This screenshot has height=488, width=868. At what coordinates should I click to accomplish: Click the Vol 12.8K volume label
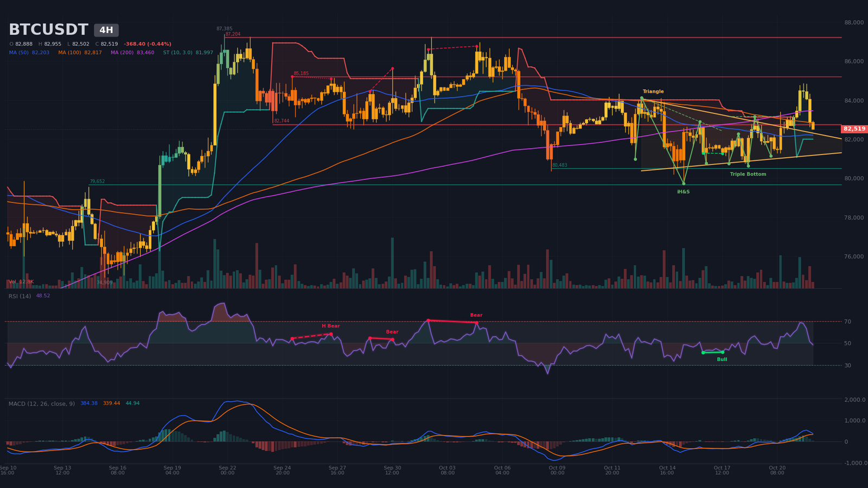coord(21,282)
